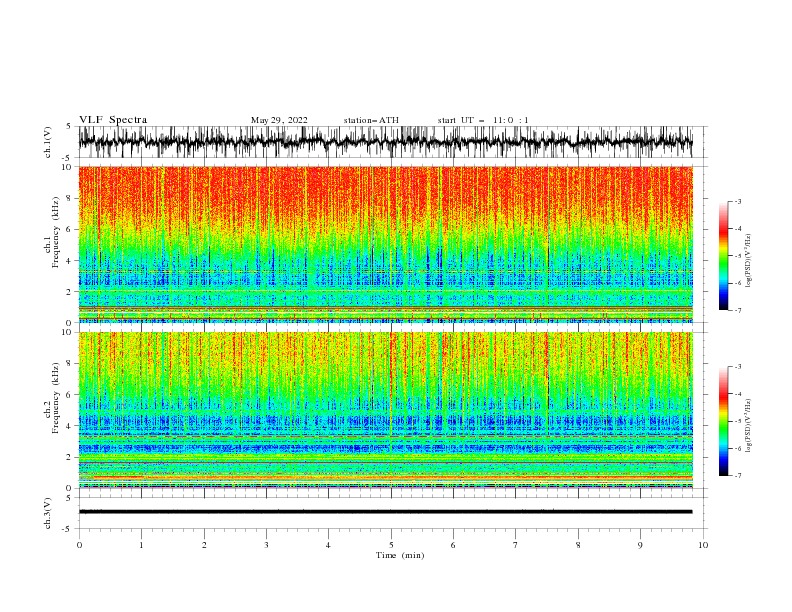Click the Time (min) axis label
The width and height of the screenshot is (792, 612).
coord(400,555)
